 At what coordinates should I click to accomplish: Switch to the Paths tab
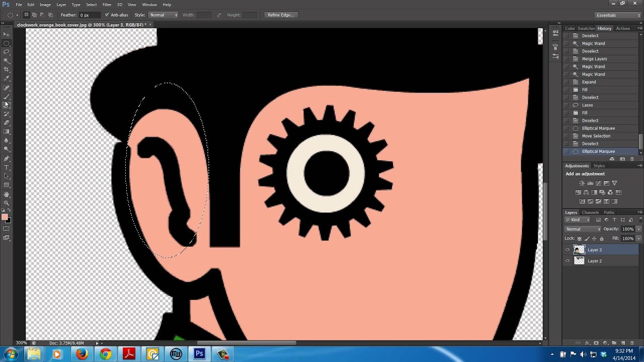click(x=609, y=212)
